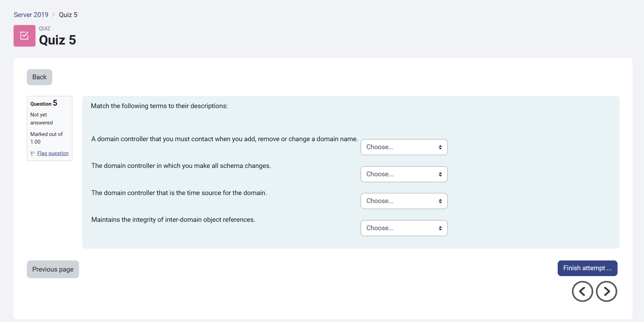The image size is (644, 322).
Task: Click the stepper arrows on the first Choose dropdown
Action: tap(440, 147)
